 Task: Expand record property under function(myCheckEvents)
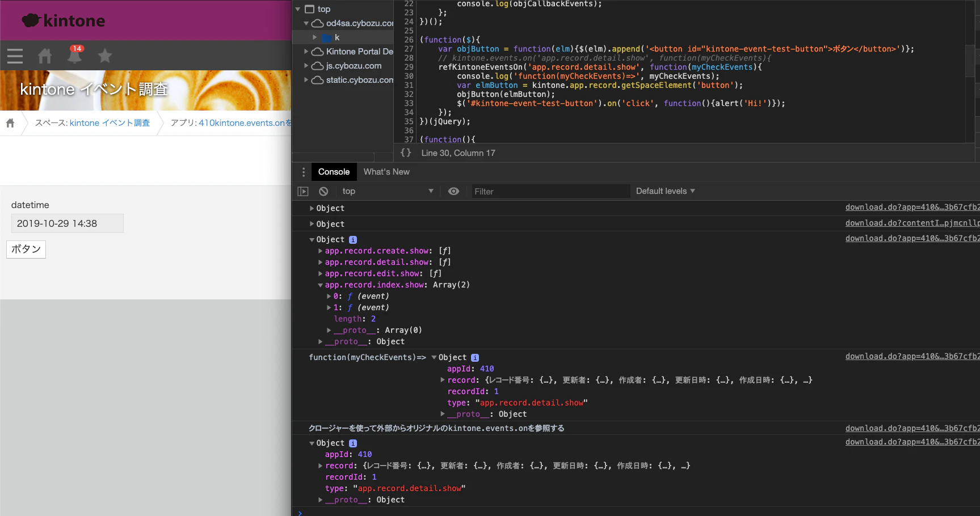click(x=443, y=380)
